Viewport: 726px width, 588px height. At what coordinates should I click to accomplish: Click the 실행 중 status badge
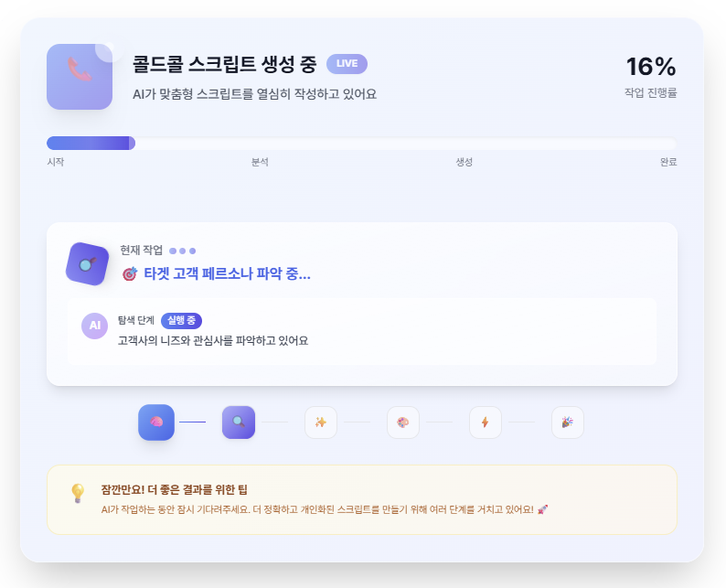coord(181,321)
